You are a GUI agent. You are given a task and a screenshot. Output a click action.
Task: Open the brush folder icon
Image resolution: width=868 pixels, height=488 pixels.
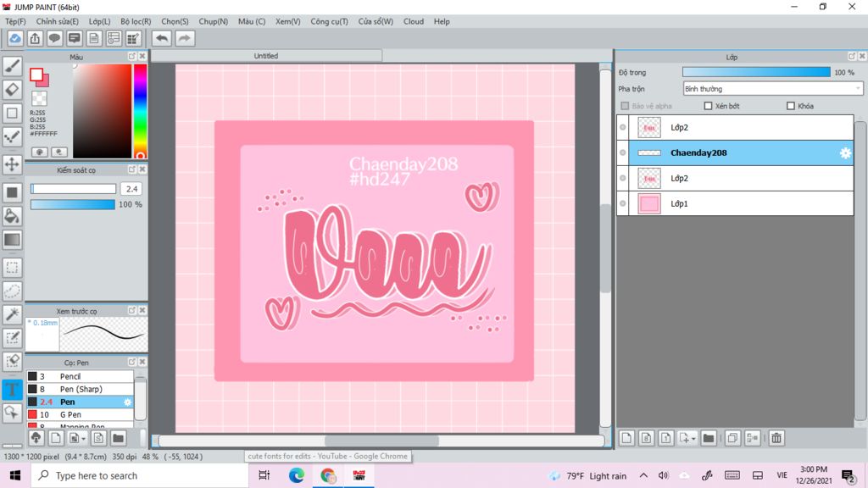[118, 438]
